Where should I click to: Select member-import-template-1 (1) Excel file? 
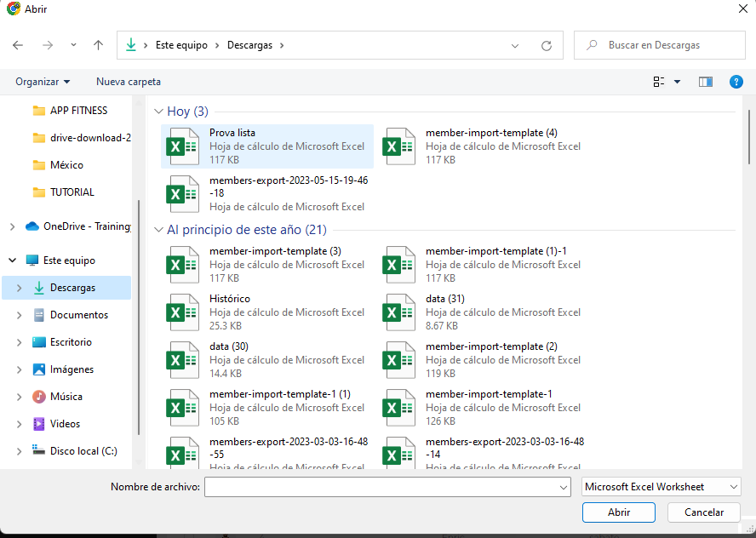(267, 408)
